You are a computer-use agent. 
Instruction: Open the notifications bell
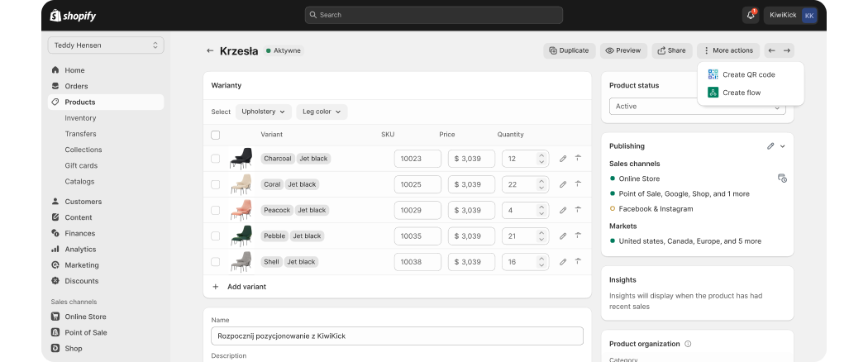click(751, 15)
